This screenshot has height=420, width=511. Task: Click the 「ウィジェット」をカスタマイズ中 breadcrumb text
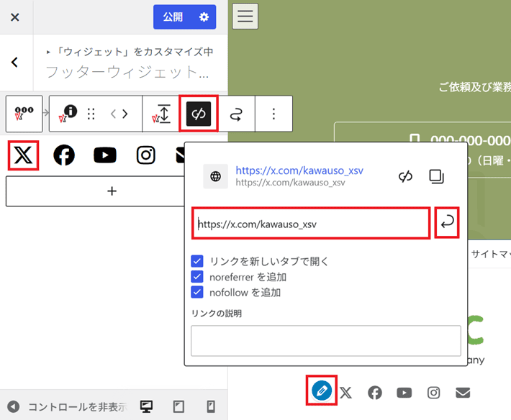tap(135, 52)
